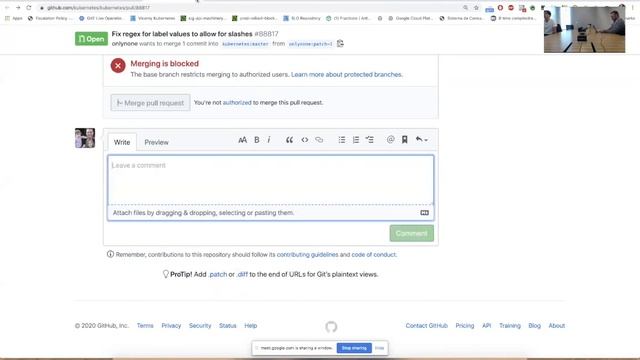640x360 pixels.
Task: Click Hide on the screen sharing bar
Action: point(380,348)
